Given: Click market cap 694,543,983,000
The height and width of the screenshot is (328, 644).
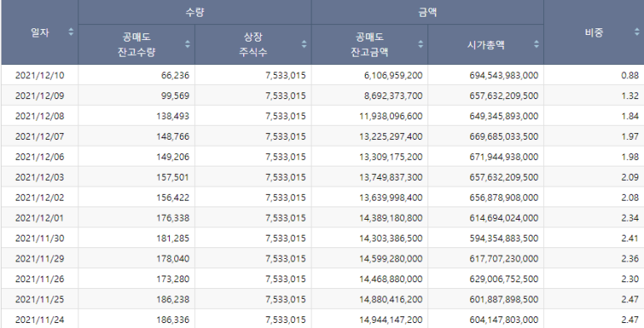Looking at the screenshot, I should click(x=504, y=76).
